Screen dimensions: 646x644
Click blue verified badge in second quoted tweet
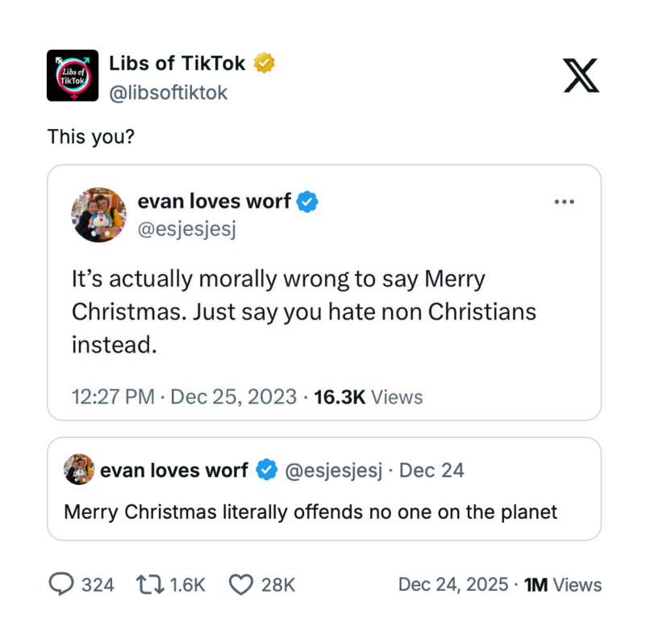(266, 470)
